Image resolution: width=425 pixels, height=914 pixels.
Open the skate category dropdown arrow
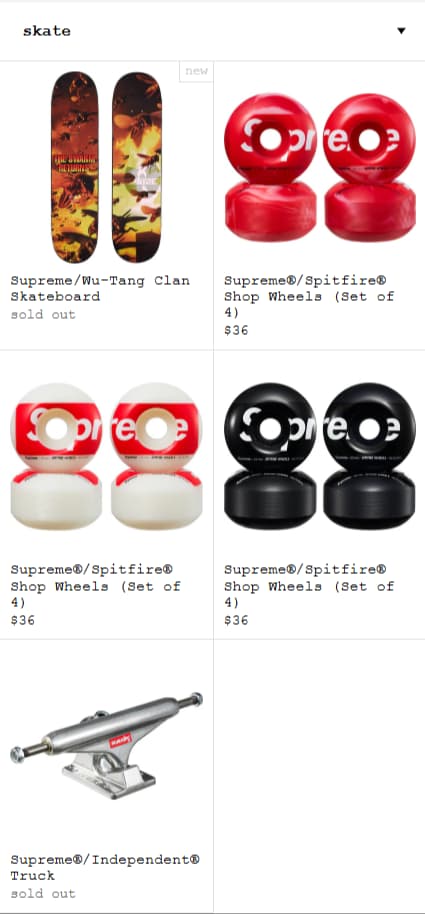[401, 31]
